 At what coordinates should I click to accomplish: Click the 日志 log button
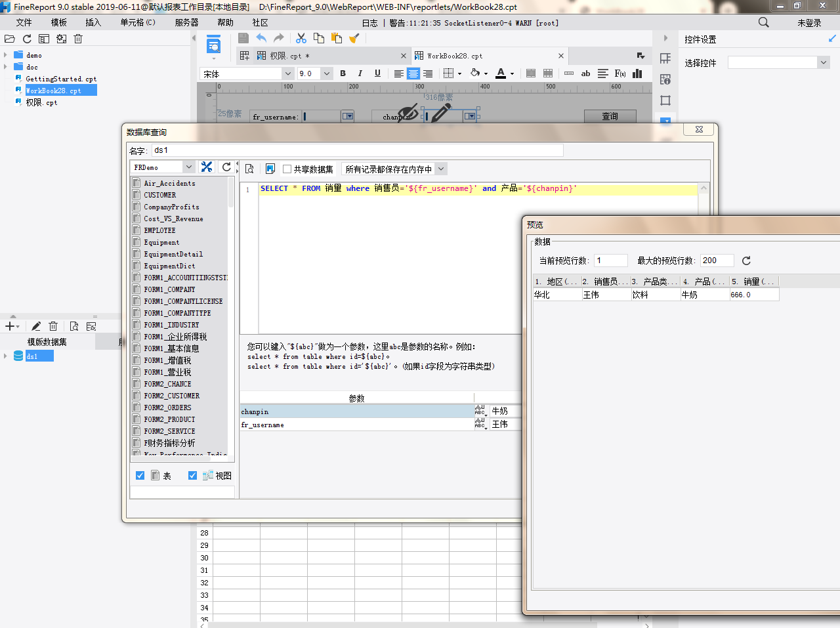(369, 22)
